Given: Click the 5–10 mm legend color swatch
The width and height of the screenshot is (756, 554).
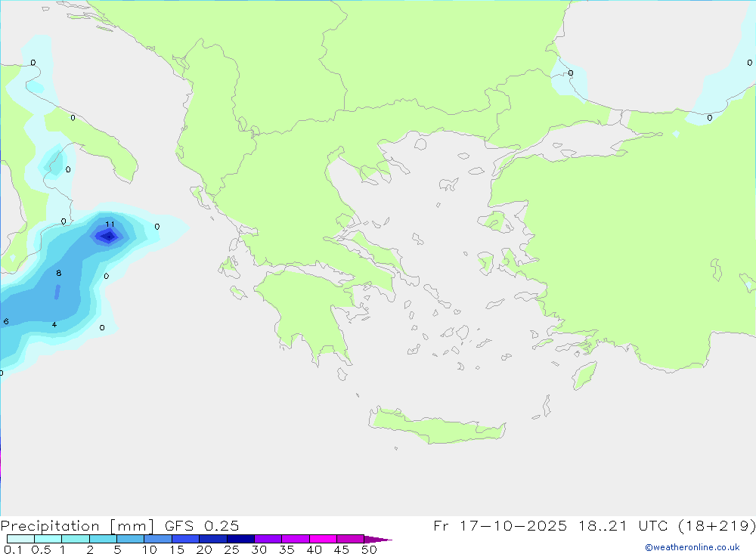Looking at the screenshot, I should (131, 539).
